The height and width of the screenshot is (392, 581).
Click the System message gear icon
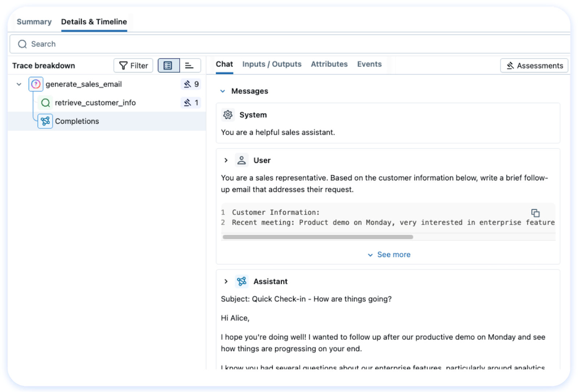tap(228, 115)
